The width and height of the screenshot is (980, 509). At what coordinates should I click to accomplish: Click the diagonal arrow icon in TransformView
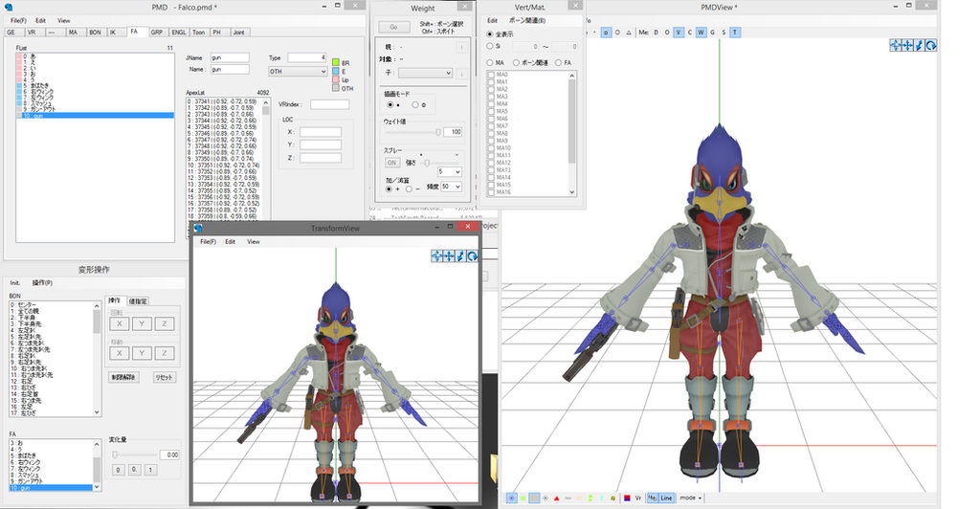pyautogui.click(x=460, y=256)
